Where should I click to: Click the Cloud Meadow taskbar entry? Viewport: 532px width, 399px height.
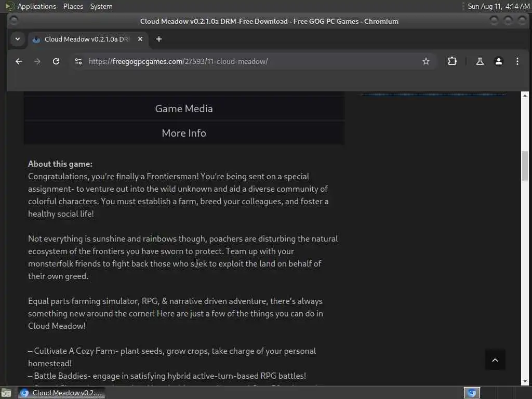point(61,393)
